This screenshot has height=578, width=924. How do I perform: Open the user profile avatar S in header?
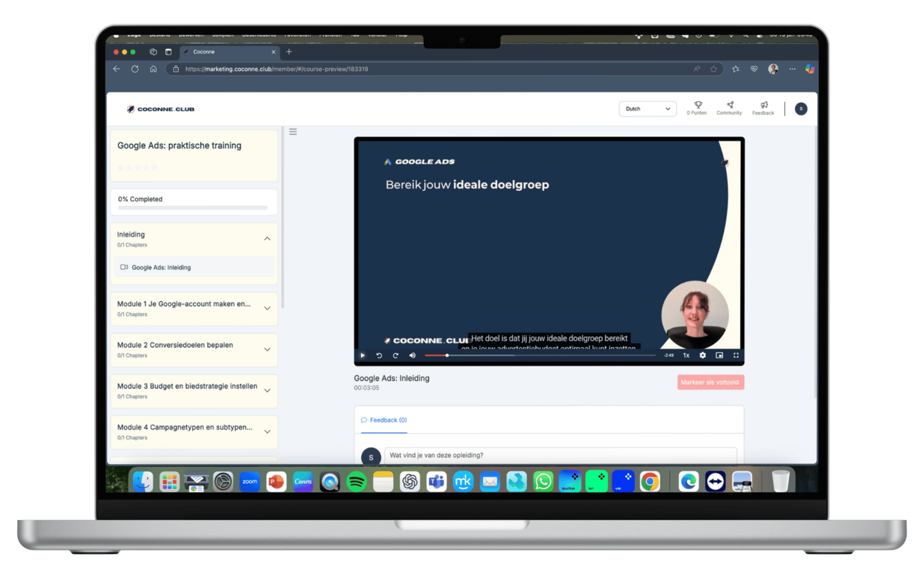(x=801, y=109)
